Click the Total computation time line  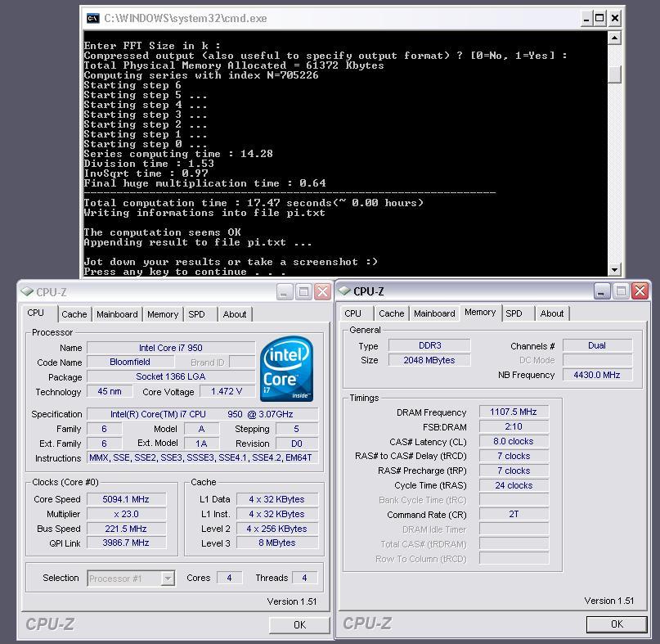coord(254,203)
